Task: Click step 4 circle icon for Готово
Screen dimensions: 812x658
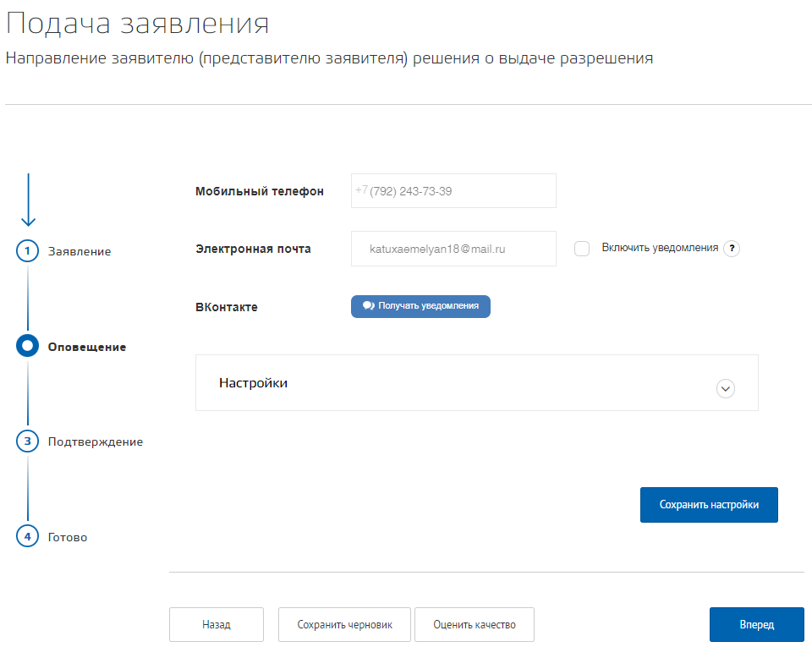Action: (28, 536)
